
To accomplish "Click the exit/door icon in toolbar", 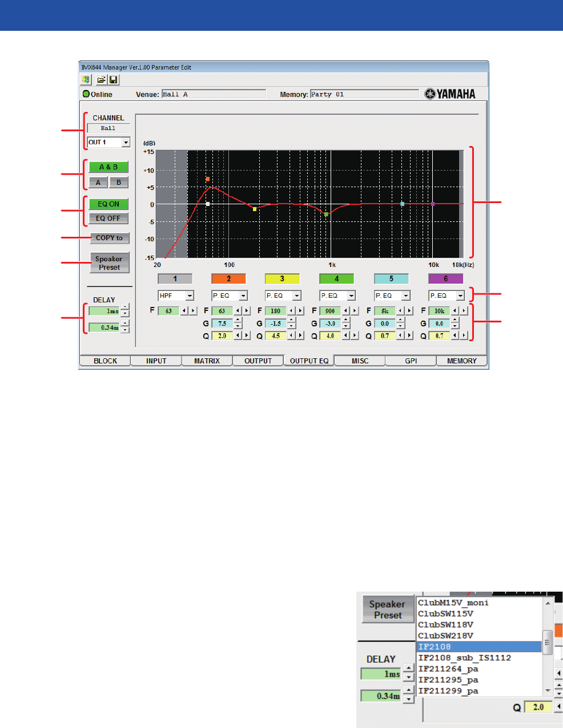I will (86, 80).
